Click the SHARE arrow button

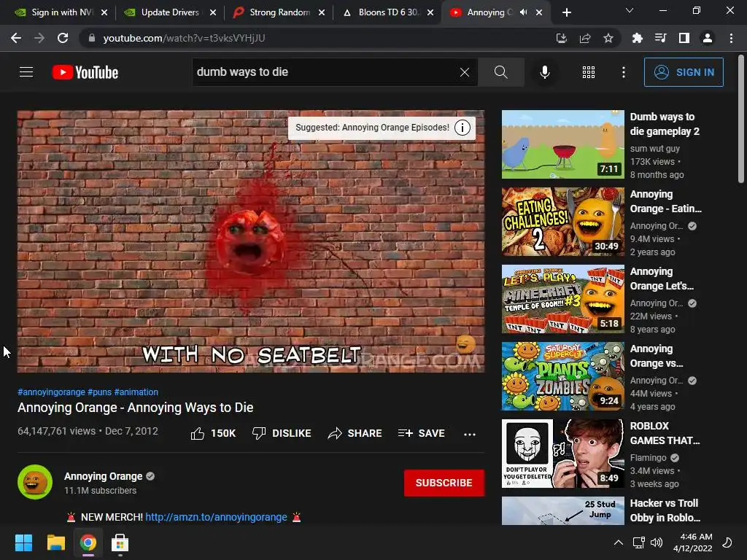click(355, 433)
